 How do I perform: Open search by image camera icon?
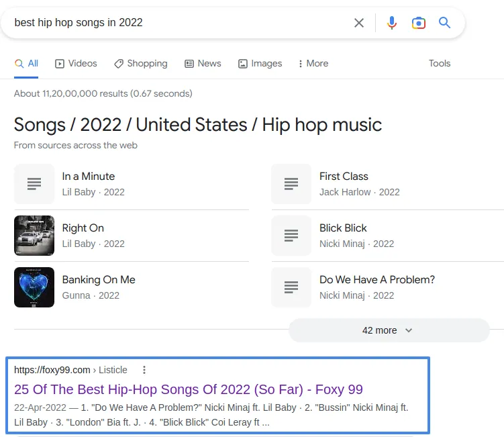[x=419, y=23]
